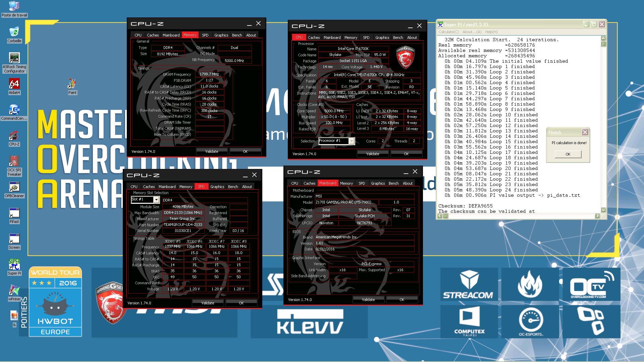Click the 32M Calculation Start line

click(502, 40)
